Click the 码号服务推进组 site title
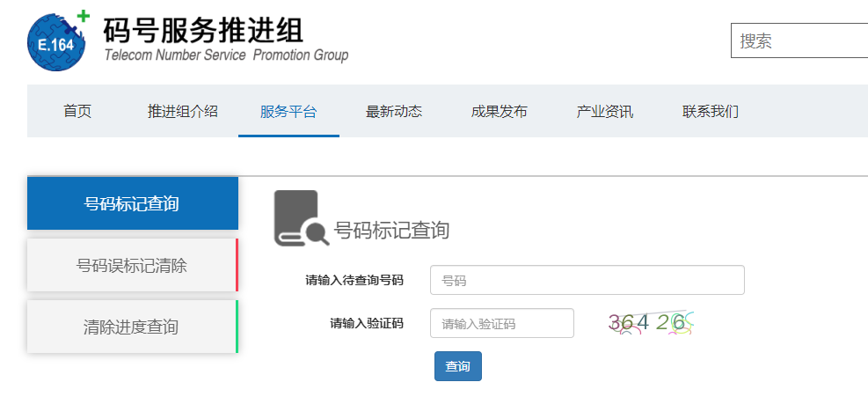Viewport: 868px width, 419px height. coord(203,30)
